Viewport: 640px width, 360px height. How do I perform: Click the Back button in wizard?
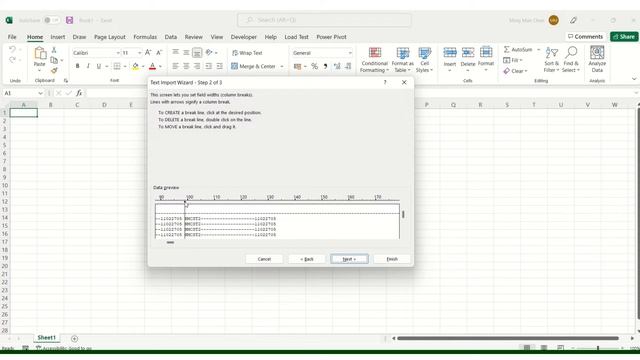(x=307, y=259)
